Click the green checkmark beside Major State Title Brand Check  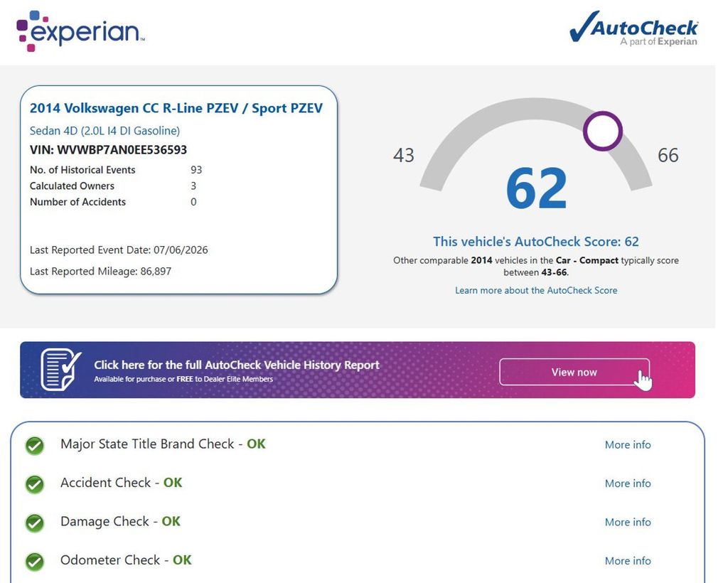(x=34, y=444)
